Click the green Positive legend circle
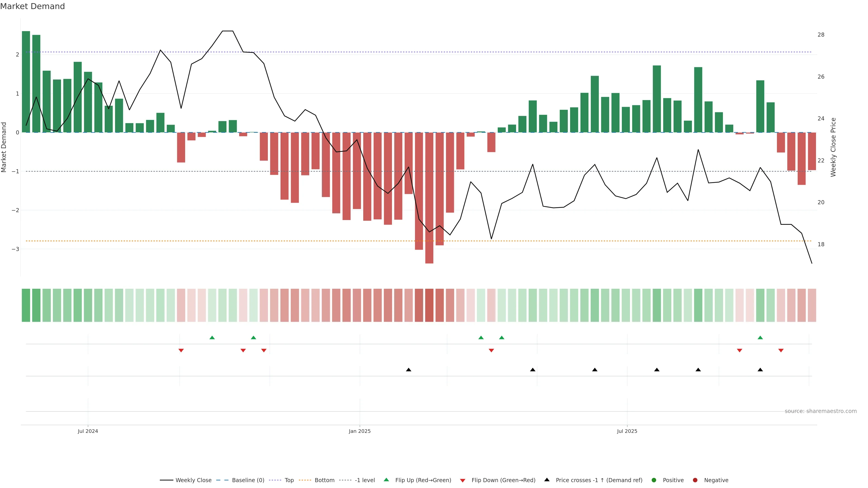 click(x=654, y=480)
